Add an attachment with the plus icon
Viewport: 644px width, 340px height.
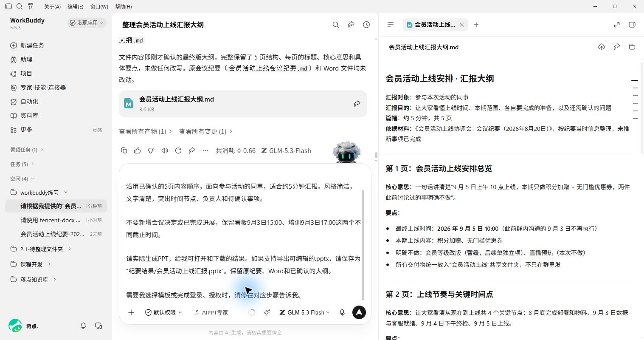tap(131, 312)
